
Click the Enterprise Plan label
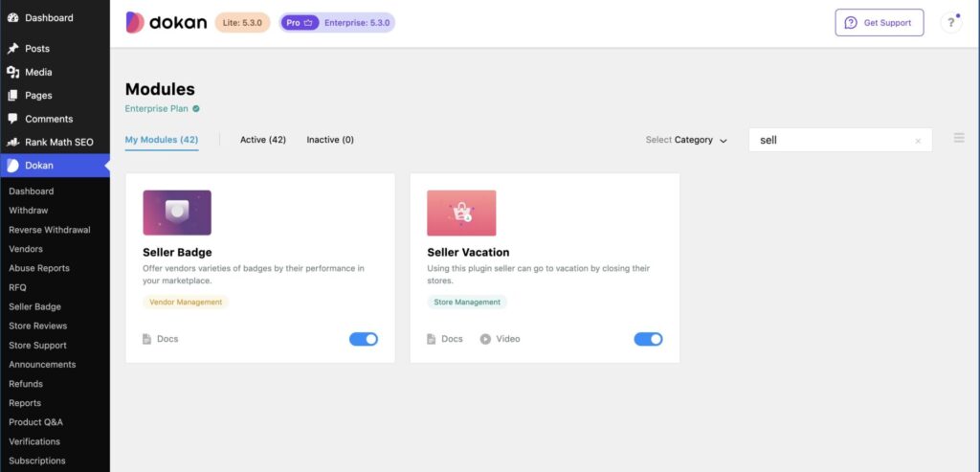(156, 109)
